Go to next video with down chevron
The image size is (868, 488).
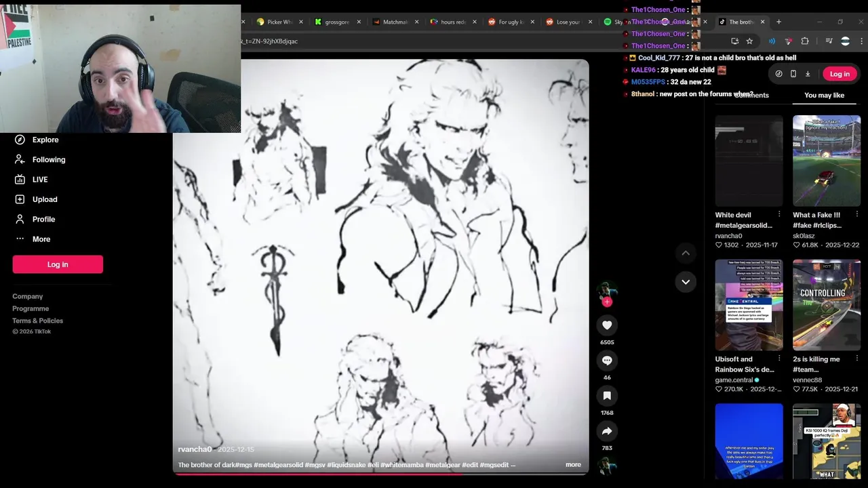tap(686, 282)
